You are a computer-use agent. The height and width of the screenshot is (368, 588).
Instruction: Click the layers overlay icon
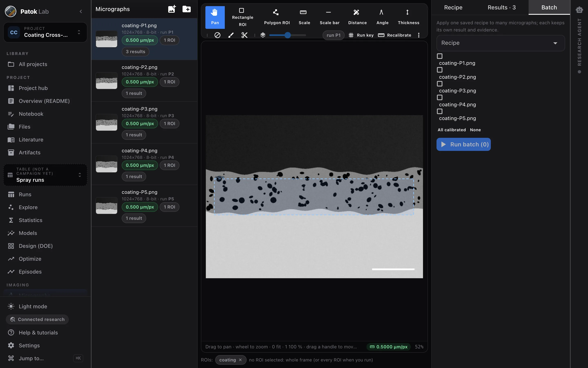[263, 35]
